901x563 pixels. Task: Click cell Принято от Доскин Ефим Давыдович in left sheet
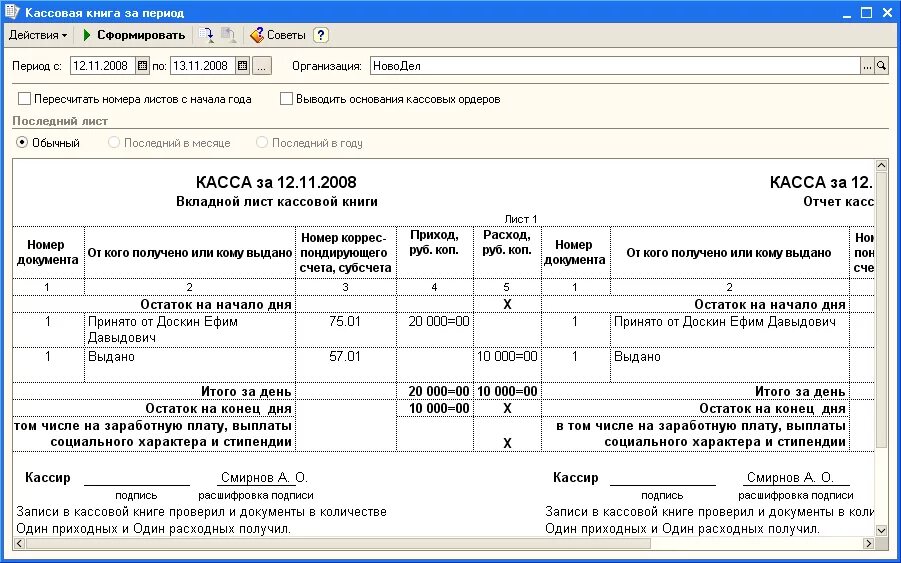[x=190, y=330]
